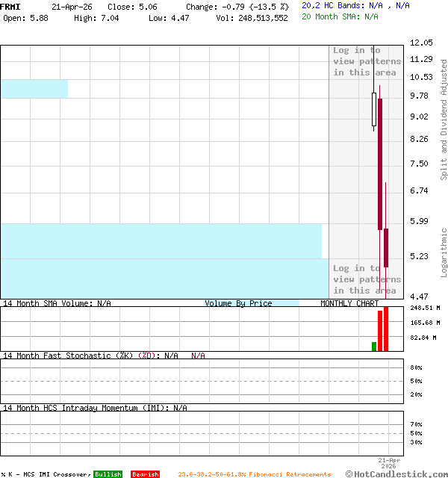Click upper 'Log in to view patterns' notice

(367, 61)
